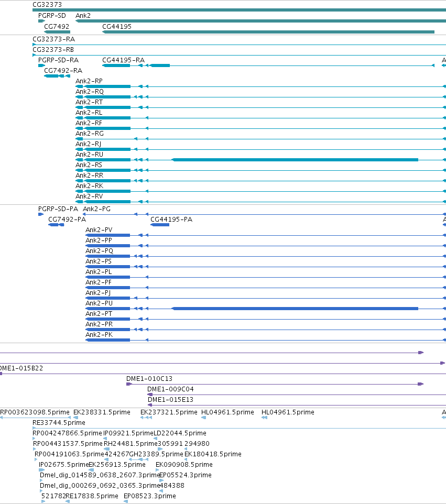Click the Ank2-RU transcript label

[x=90, y=154]
